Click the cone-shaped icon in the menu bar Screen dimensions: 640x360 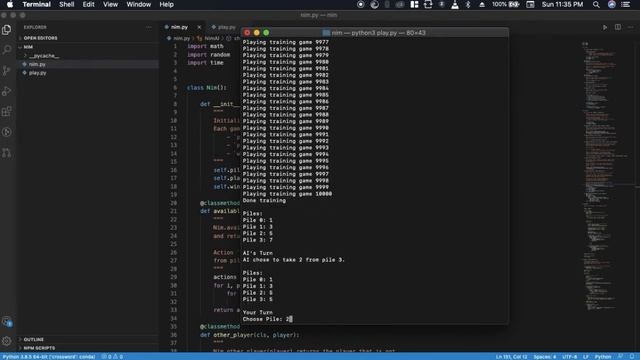coord(455,4)
